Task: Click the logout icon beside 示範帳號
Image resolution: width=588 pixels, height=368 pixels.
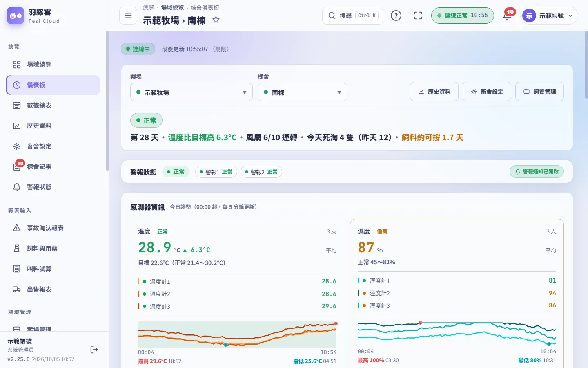Action: [x=94, y=350]
